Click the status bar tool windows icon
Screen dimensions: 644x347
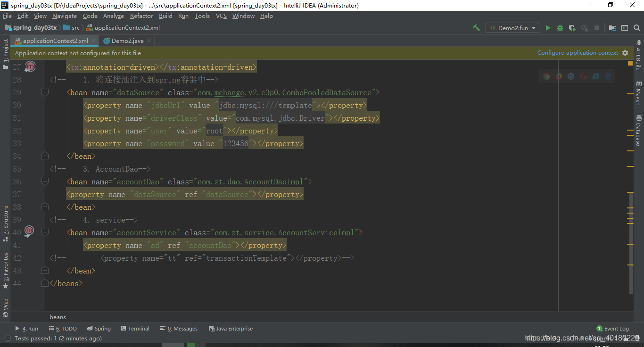coord(7,339)
